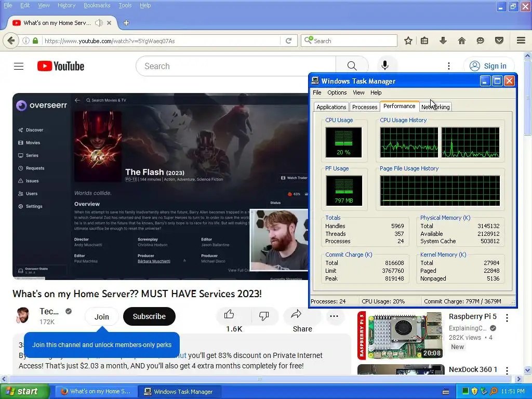Switch to Firefox taskbar button
This screenshot has height=399, width=532.
coord(96,392)
